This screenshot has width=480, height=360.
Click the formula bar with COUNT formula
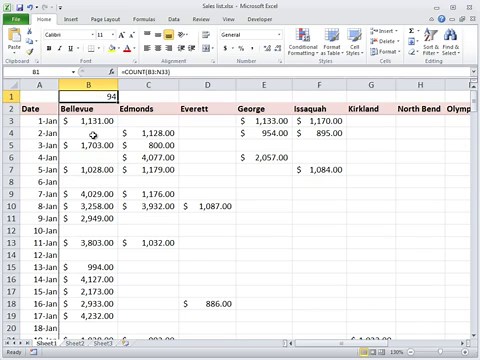pos(293,72)
